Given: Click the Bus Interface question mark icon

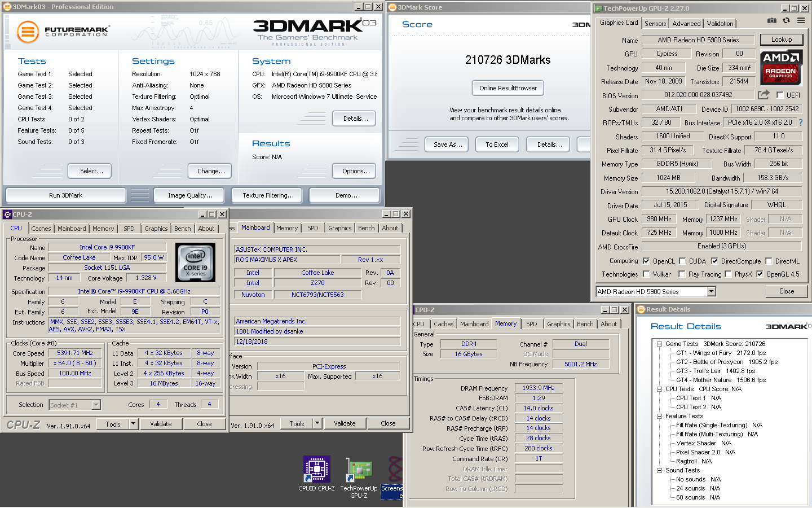Looking at the screenshot, I should (801, 122).
